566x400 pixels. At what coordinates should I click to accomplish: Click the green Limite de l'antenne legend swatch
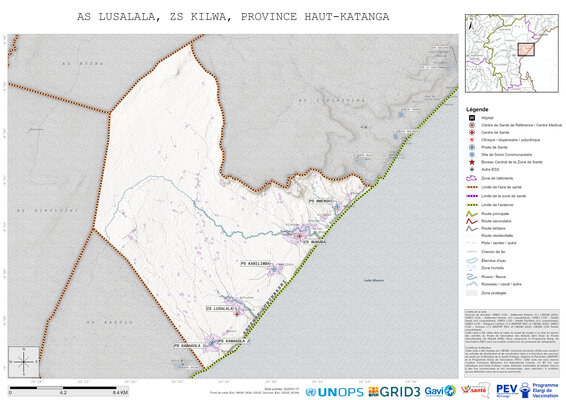(x=472, y=205)
